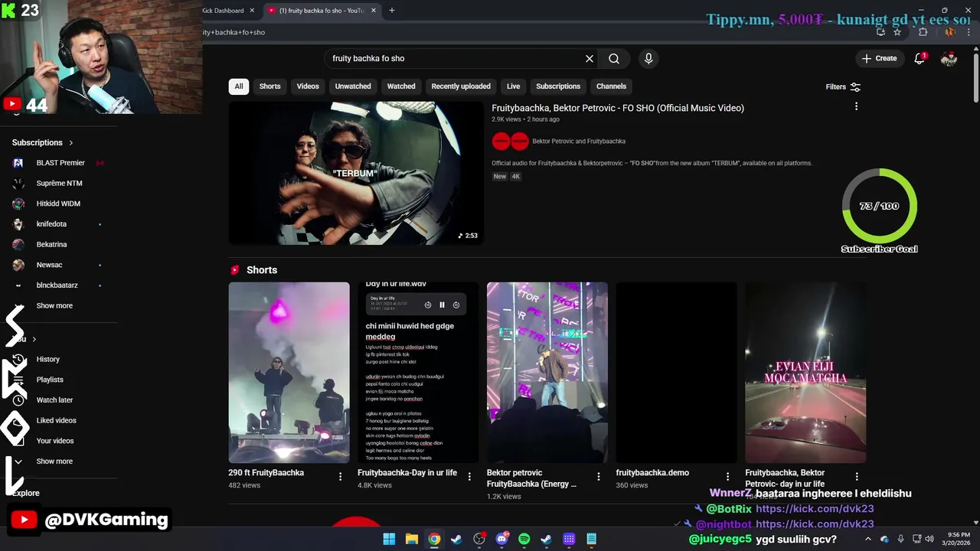980x551 pixels.
Task: Open the Chrome extensions puzzle icon
Action: (923, 32)
